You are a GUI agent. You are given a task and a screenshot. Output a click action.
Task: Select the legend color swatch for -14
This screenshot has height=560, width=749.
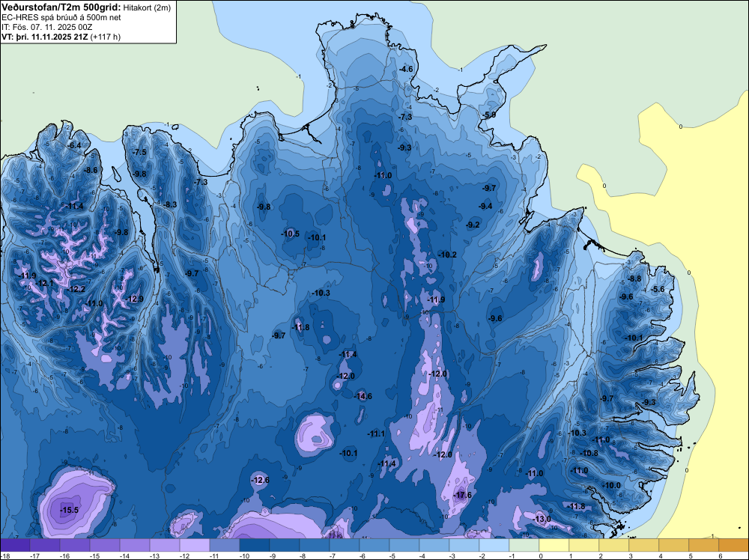click(135, 545)
